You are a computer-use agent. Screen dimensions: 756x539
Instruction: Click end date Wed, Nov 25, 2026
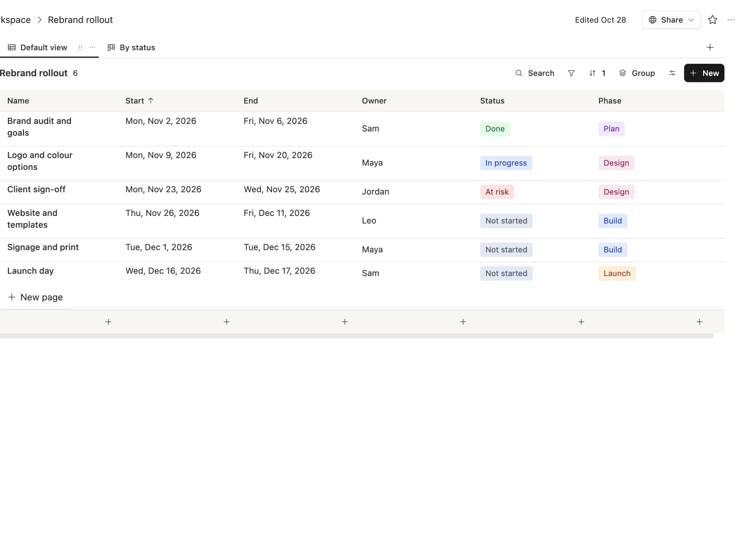coord(282,189)
